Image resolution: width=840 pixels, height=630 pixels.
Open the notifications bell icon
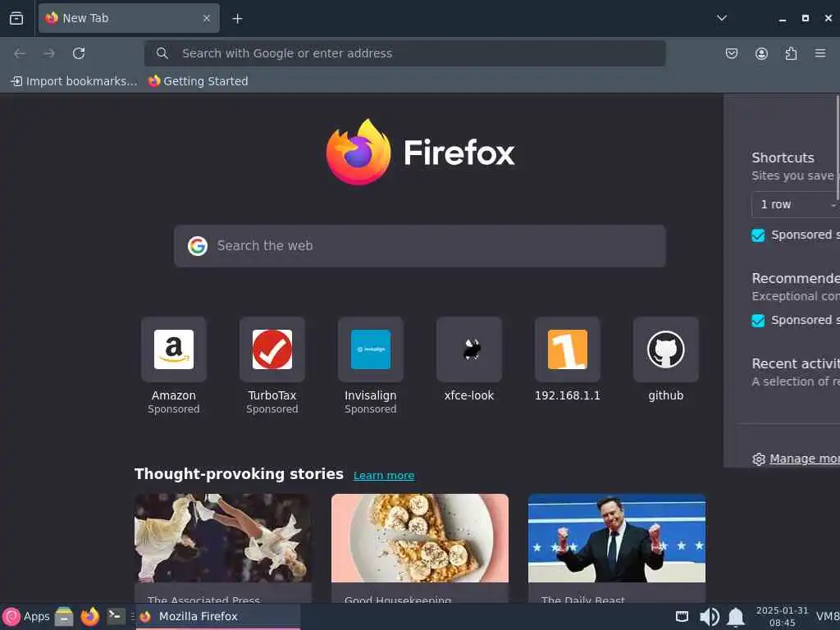click(736, 617)
